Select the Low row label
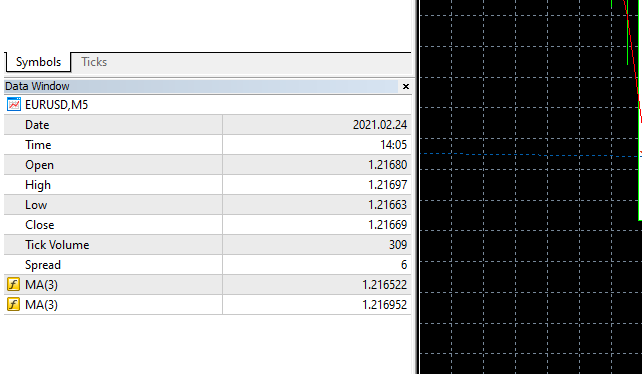The height and width of the screenshot is (374, 642). (36, 205)
